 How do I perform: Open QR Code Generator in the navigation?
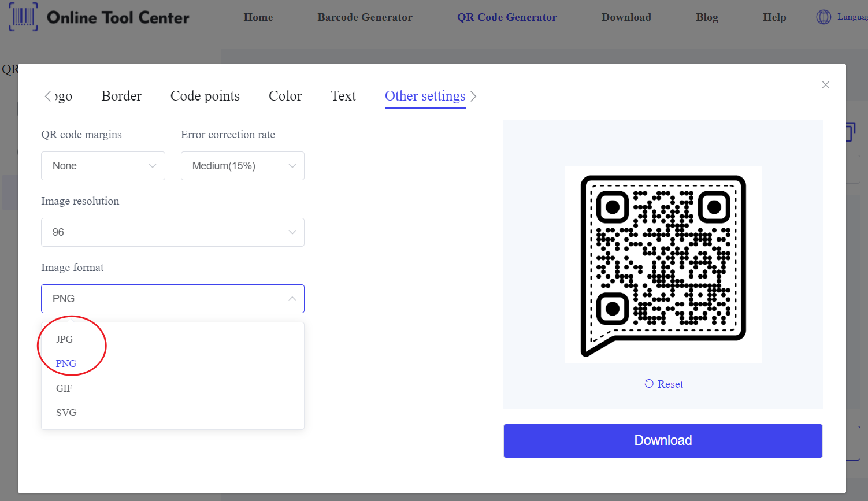pyautogui.click(x=507, y=17)
